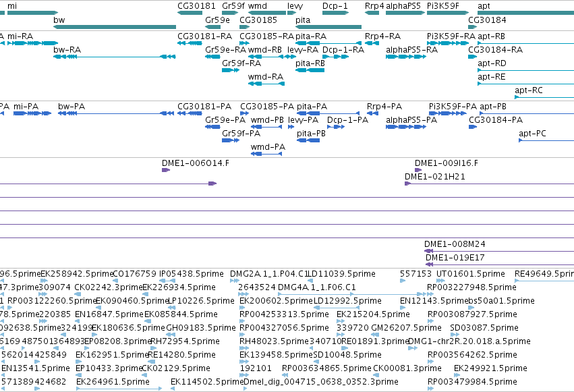
Task: Click the Pi3K59F-PA protein glyph
Action: [447, 113]
